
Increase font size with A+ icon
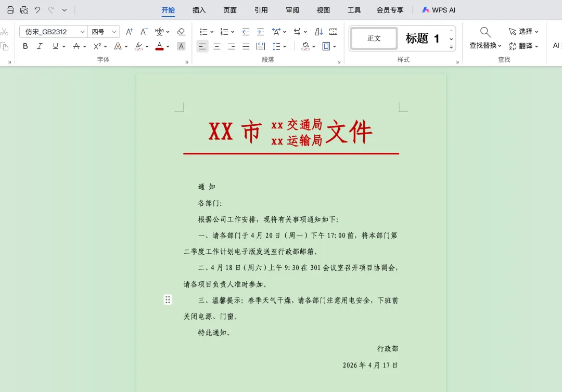pos(130,32)
